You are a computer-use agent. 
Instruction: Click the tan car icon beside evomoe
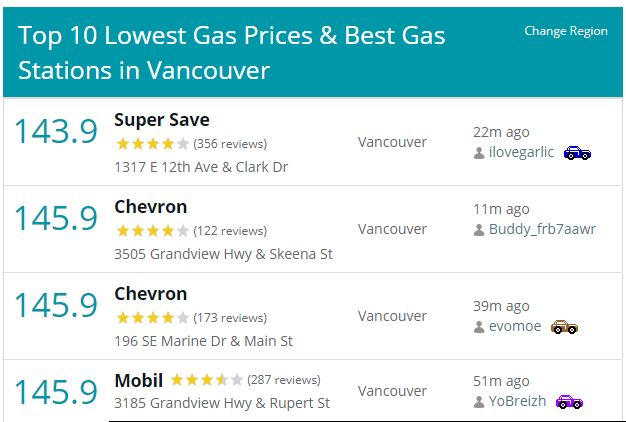tap(564, 327)
